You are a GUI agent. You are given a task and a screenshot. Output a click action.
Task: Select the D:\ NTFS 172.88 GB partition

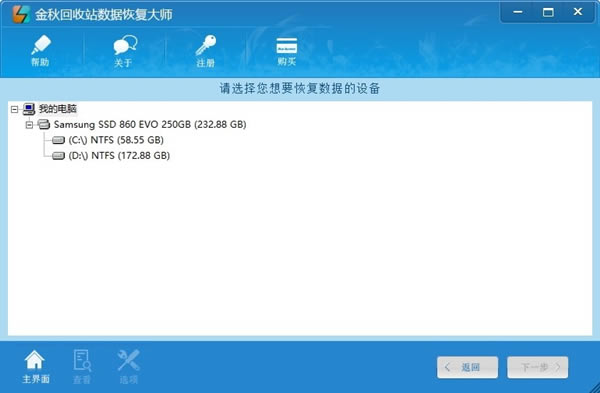119,156
